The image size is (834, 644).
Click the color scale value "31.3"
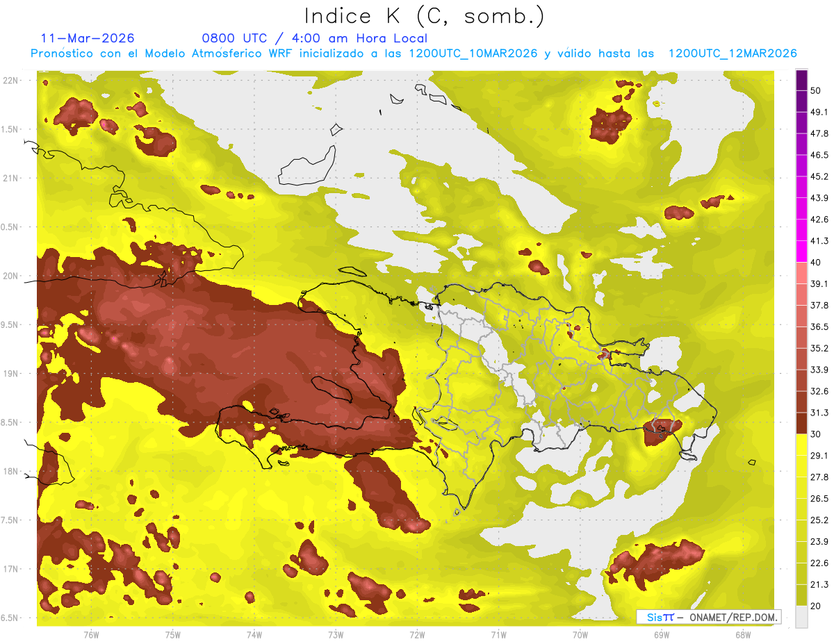(x=819, y=413)
